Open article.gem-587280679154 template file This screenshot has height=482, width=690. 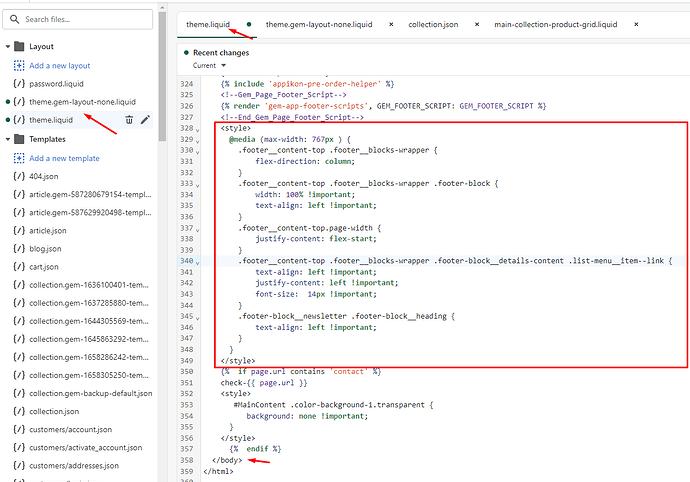[90, 194]
